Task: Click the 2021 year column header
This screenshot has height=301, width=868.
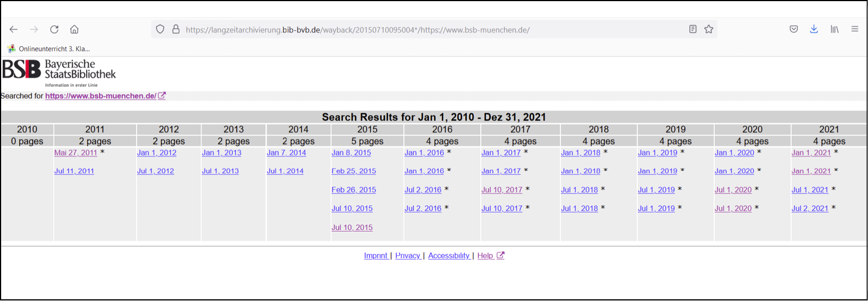Action: [829, 129]
